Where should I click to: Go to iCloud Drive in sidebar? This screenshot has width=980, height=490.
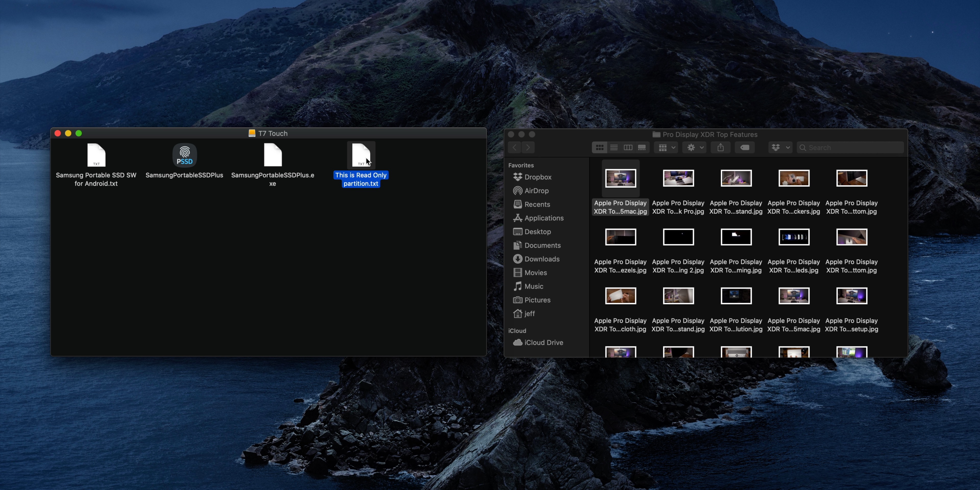(543, 342)
